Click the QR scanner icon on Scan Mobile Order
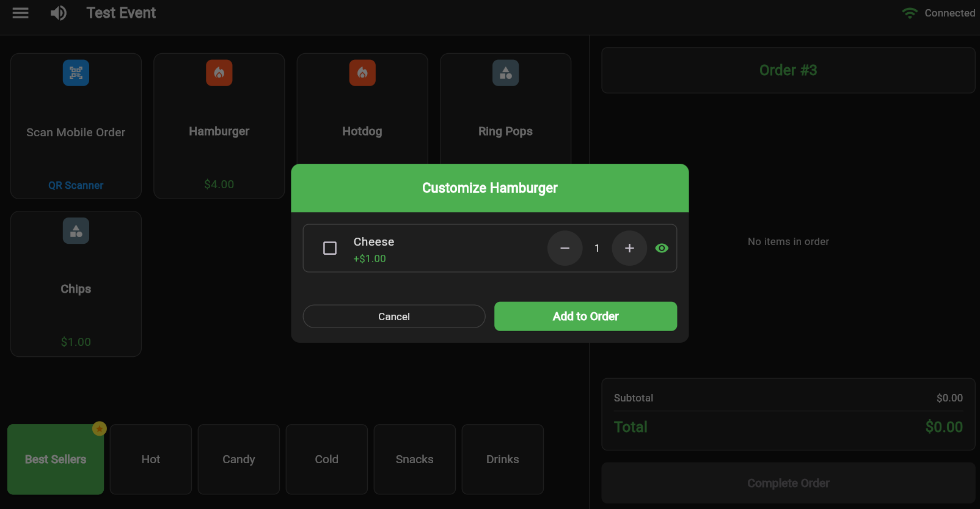Screen dimensions: 980x509 click(76, 73)
